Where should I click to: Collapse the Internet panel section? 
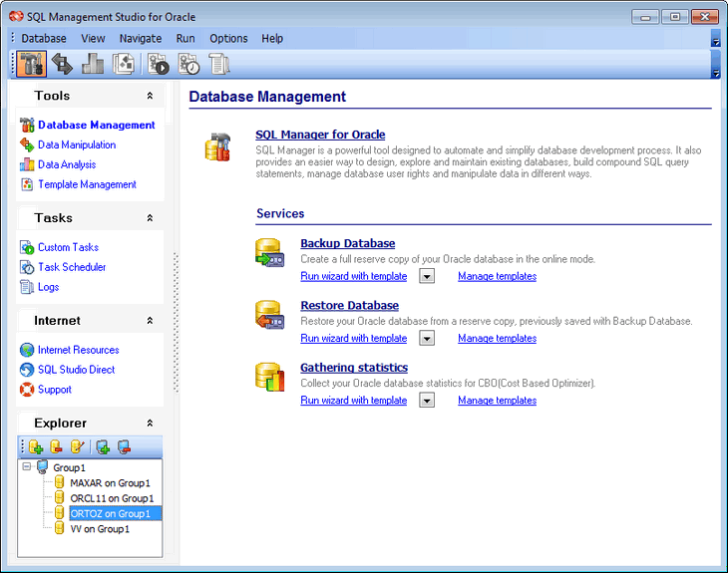point(150,320)
